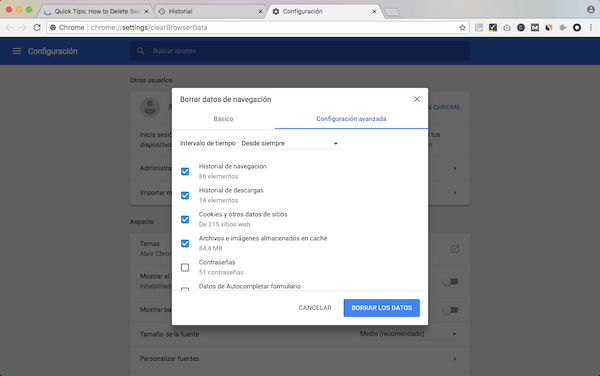The height and width of the screenshot is (376, 600).
Task: Open Chrome three-dot menu
Action: click(x=591, y=28)
